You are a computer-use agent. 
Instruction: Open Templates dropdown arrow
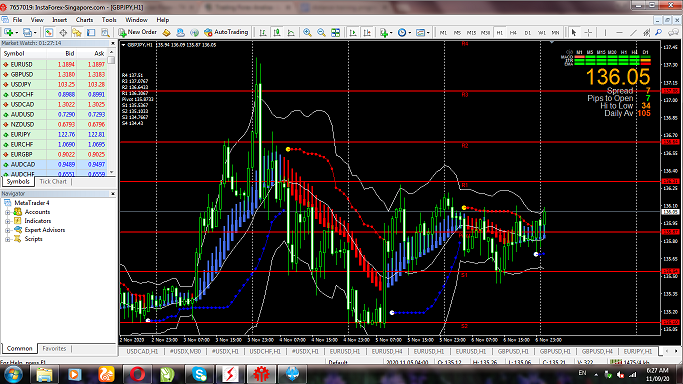click(x=428, y=33)
